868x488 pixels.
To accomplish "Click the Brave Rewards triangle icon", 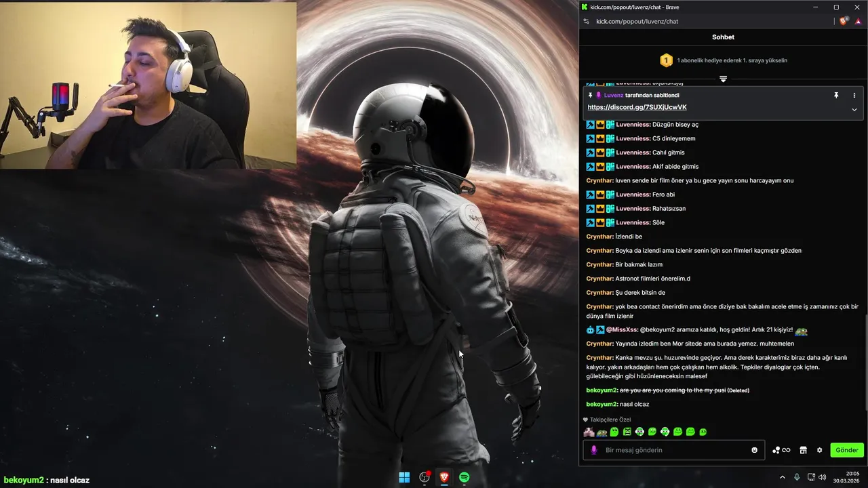I will [858, 21].
